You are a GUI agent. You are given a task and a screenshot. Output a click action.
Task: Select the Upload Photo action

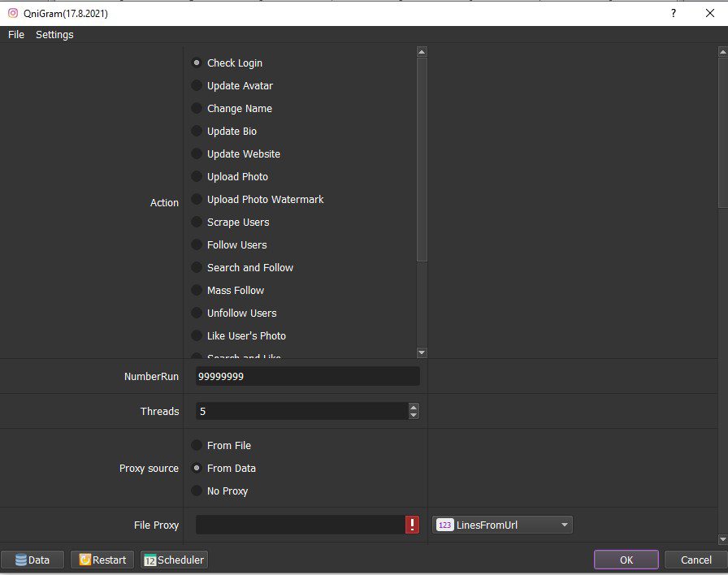230,176
